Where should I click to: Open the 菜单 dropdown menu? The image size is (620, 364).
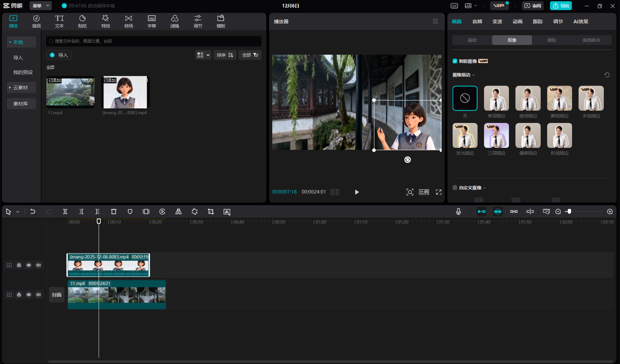click(x=40, y=6)
